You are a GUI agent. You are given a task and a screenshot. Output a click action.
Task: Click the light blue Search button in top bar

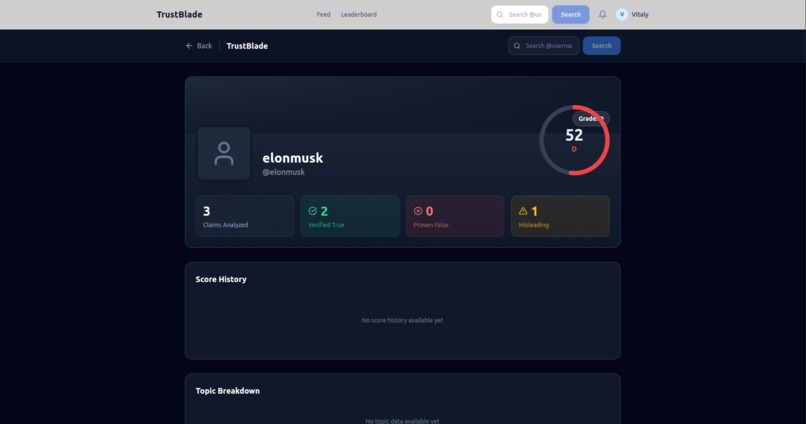pyautogui.click(x=571, y=14)
